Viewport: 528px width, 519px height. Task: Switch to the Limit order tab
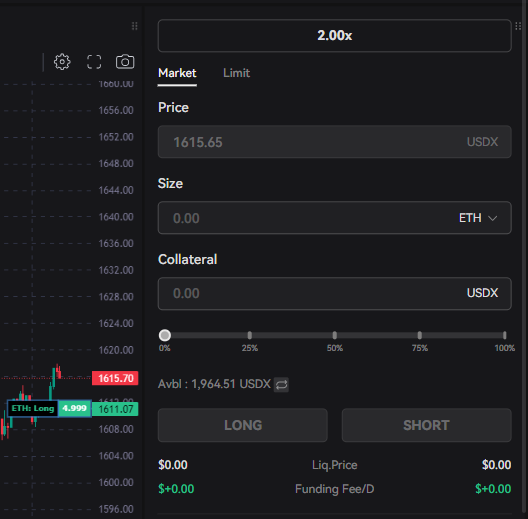pyautogui.click(x=236, y=73)
